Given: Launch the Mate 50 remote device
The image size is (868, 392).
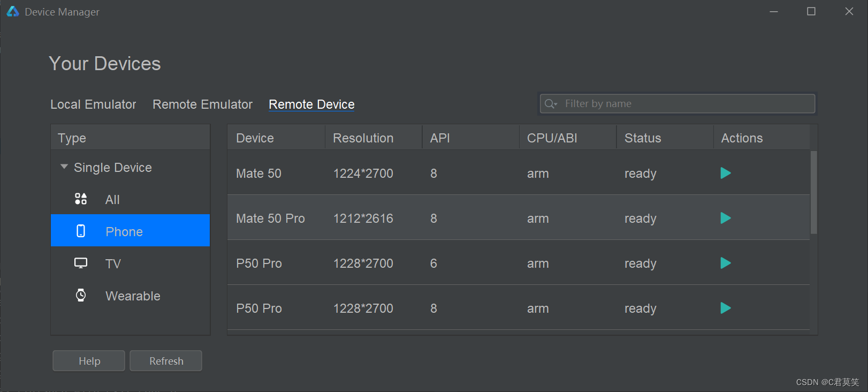Looking at the screenshot, I should pyautogui.click(x=726, y=173).
